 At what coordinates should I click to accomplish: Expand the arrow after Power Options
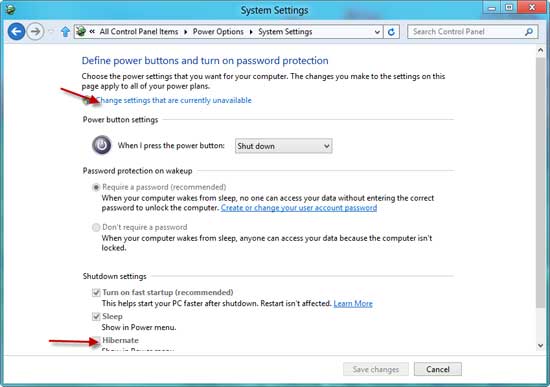click(x=251, y=32)
